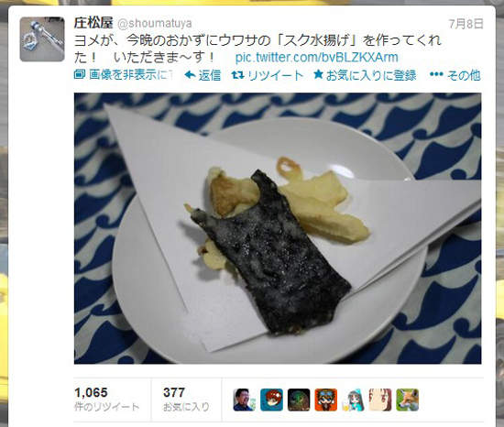Viewport: 504px width, 427px height.
Task: Open the 7月8日 tweet timestamp
Action: click(466, 24)
